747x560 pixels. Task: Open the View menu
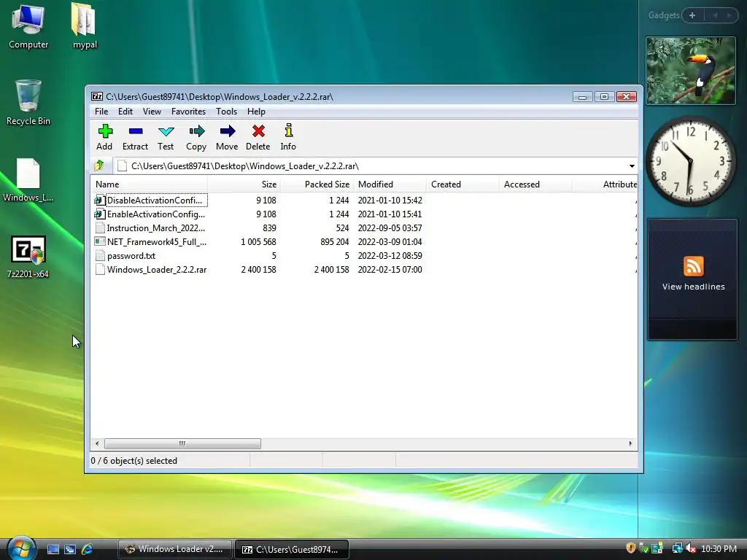(152, 112)
